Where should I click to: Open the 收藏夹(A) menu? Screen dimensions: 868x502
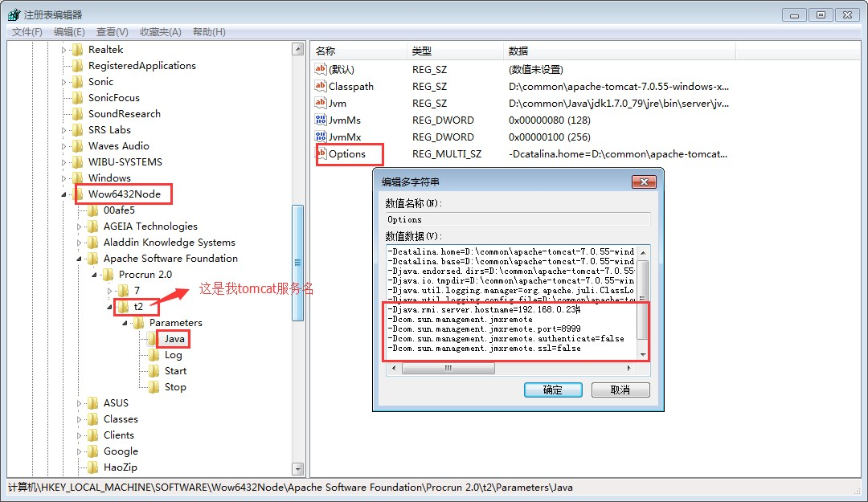pyautogui.click(x=161, y=31)
